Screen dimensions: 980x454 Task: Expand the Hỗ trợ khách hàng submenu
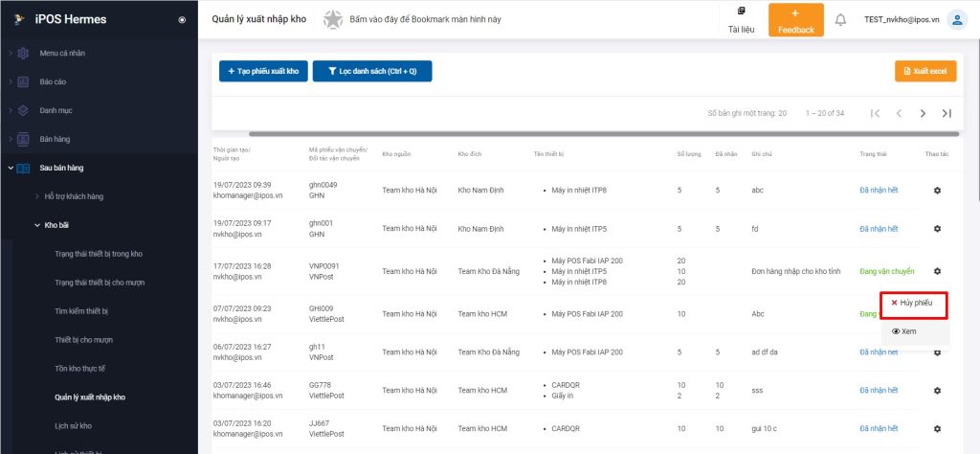pos(73,196)
